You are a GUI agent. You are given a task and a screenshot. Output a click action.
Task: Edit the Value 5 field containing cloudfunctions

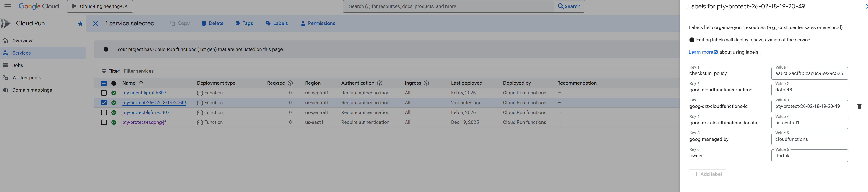[x=809, y=140]
